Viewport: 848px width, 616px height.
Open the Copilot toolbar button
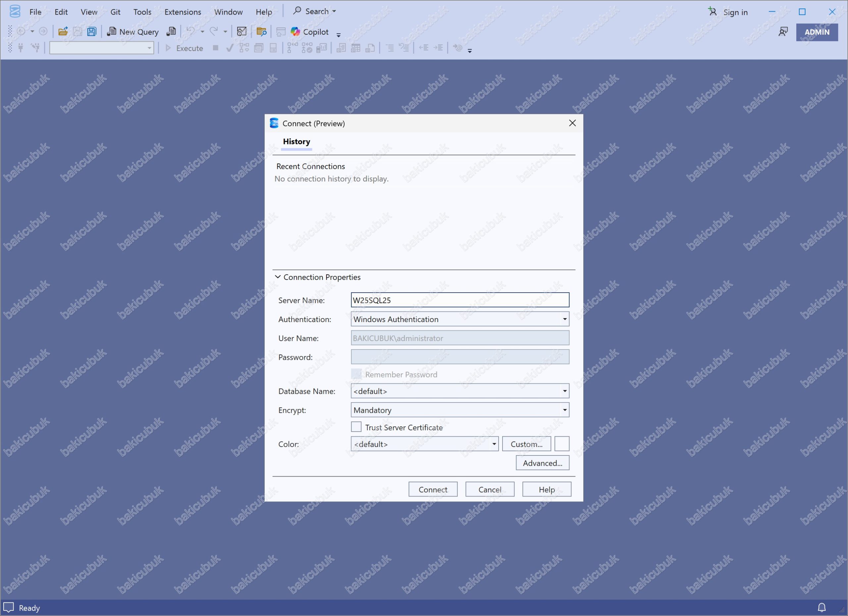310,32
